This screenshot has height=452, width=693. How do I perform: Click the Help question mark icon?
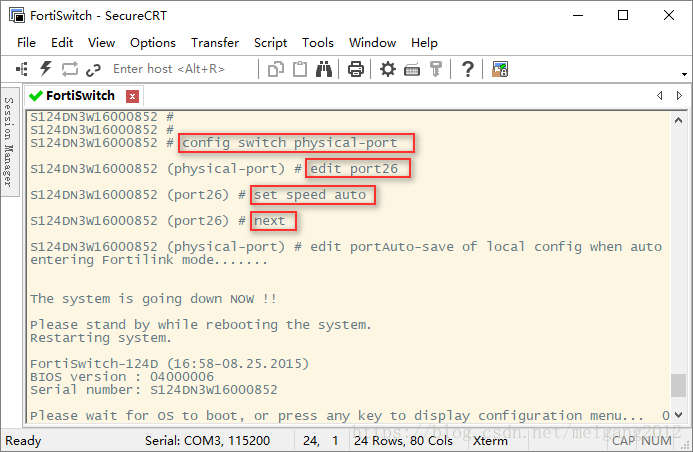coord(468,69)
